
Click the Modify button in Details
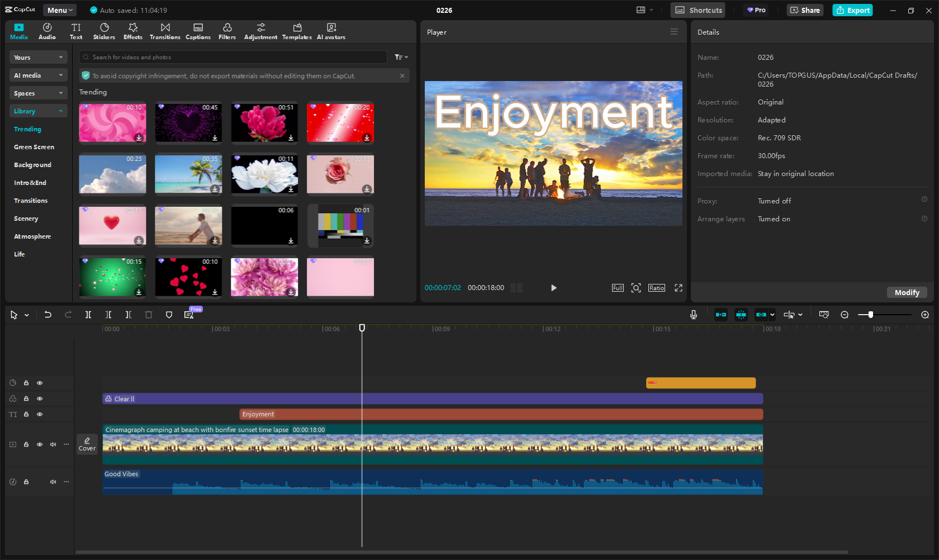pyautogui.click(x=907, y=292)
